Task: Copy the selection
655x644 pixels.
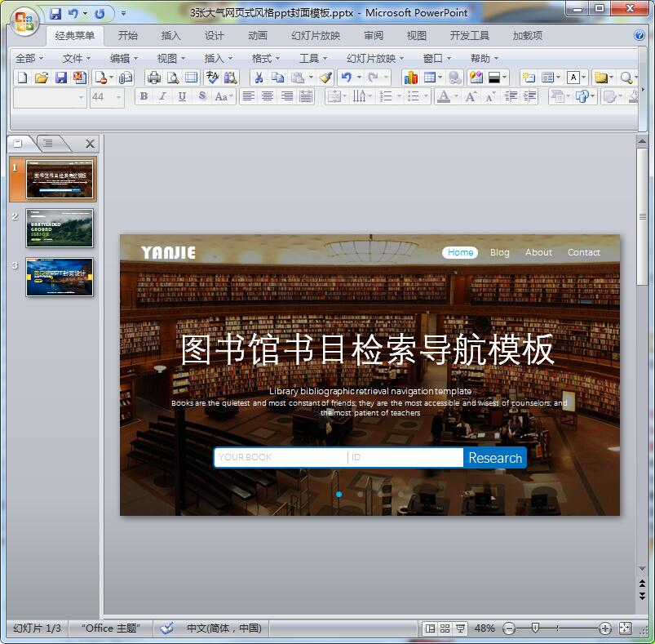Action: coord(278,78)
